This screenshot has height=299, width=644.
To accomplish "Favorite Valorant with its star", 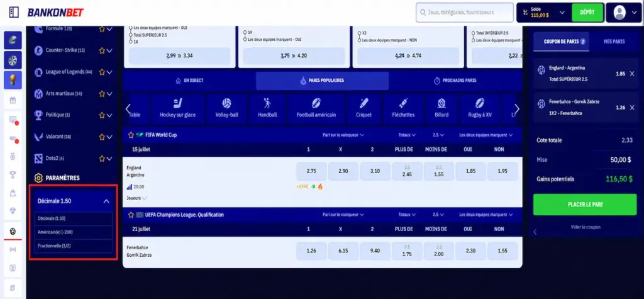I will click(x=102, y=137).
